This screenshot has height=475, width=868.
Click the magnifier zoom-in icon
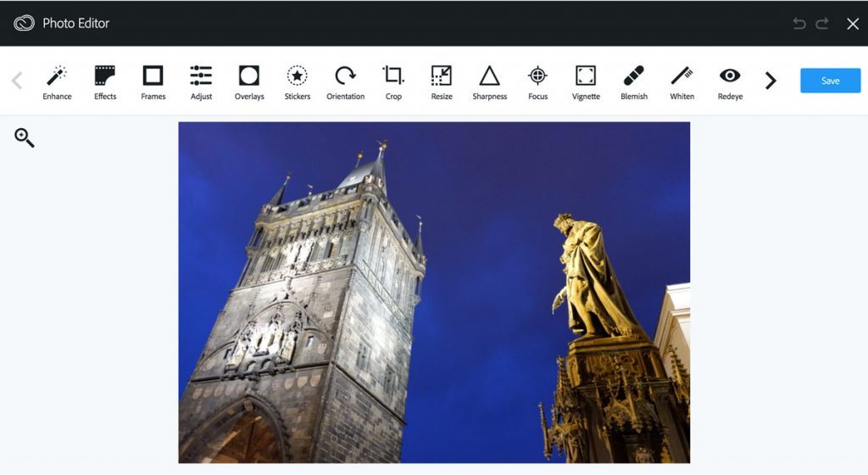point(25,137)
